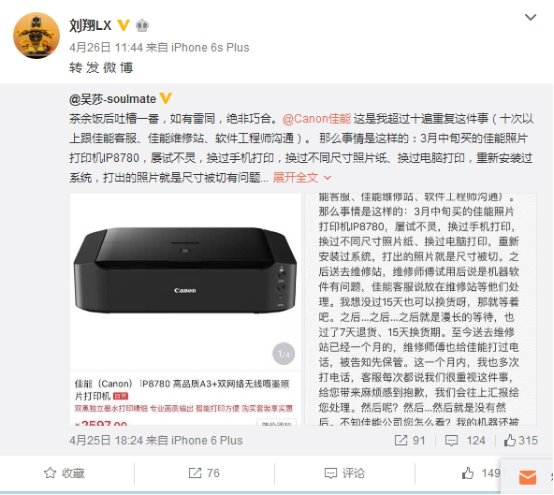554x495 pixels.
Task: Open 刘翔LX's profile avatar
Action: click(36, 36)
